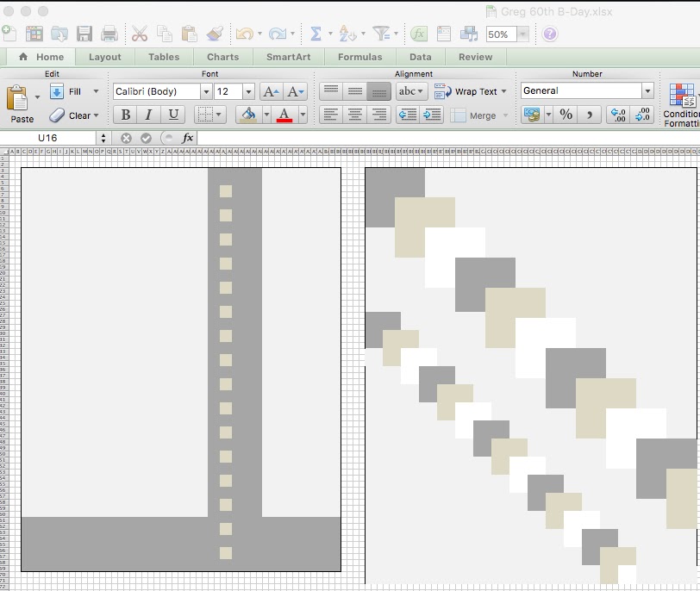Image resolution: width=700 pixels, height=591 pixels.
Task: Click the AutoSum icon
Action: [315, 34]
